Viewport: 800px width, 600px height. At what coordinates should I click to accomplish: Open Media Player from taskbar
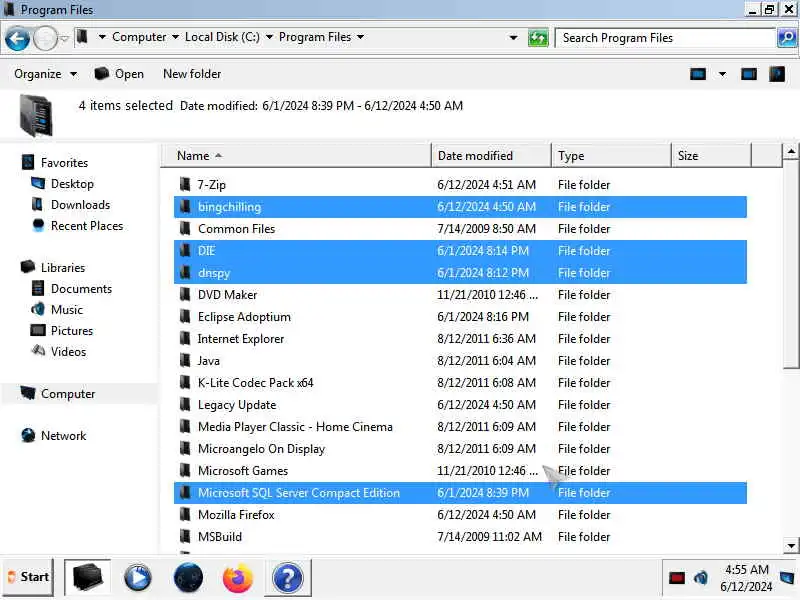coord(138,578)
